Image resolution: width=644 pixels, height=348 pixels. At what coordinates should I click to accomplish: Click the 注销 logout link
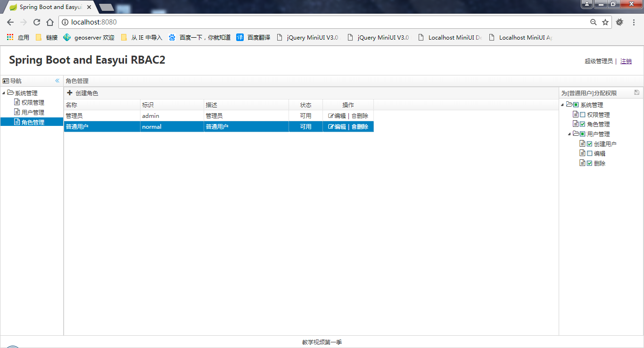click(626, 61)
